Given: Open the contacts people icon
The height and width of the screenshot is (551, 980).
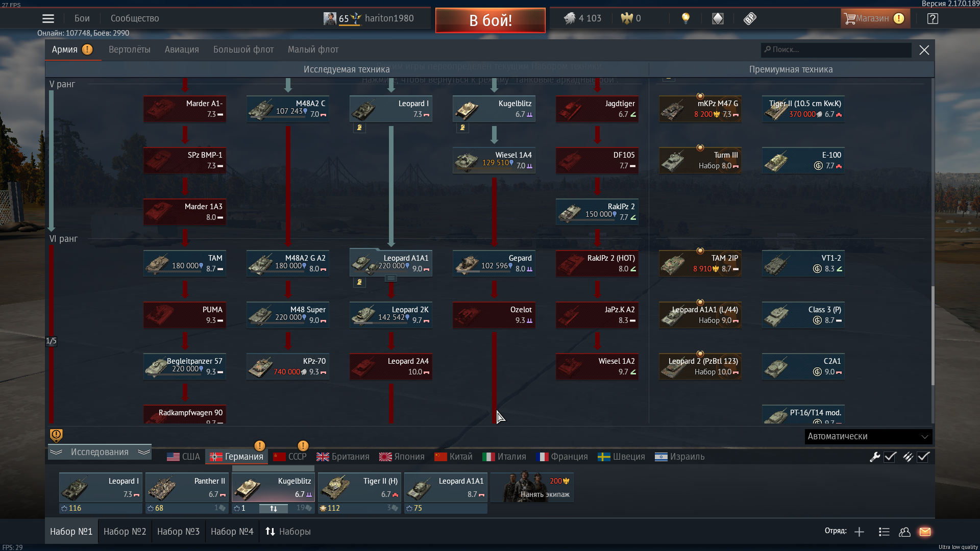Looking at the screenshot, I should pyautogui.click(x=904, y=532).
